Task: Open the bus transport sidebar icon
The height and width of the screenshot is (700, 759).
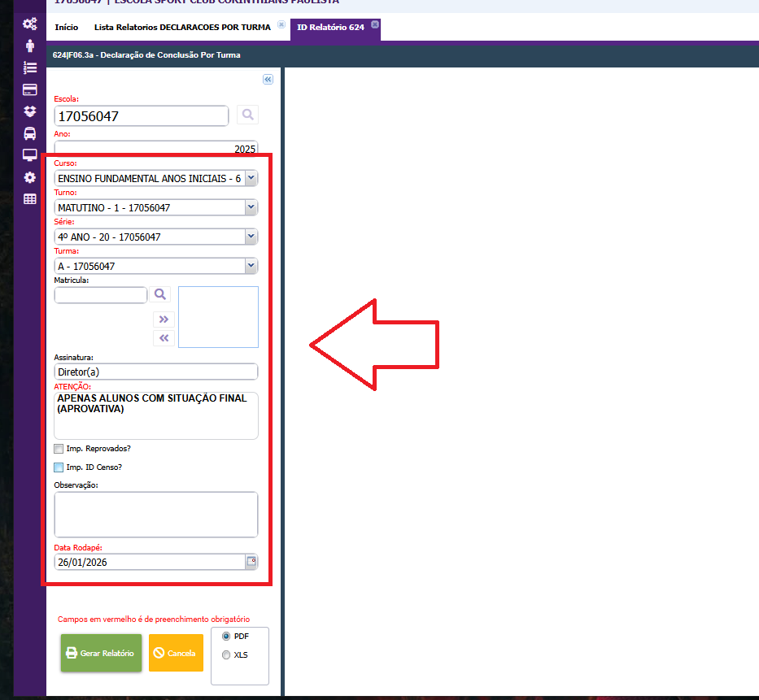Action: [29, 133]
